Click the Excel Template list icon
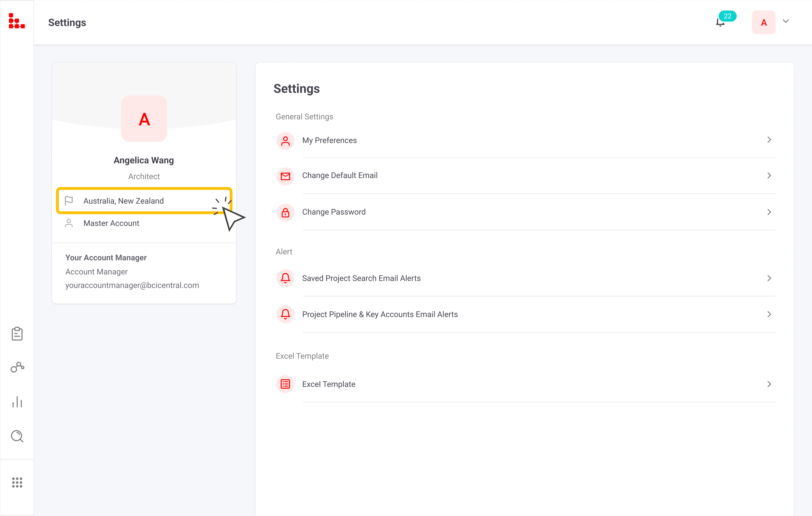 coord(285,384)
